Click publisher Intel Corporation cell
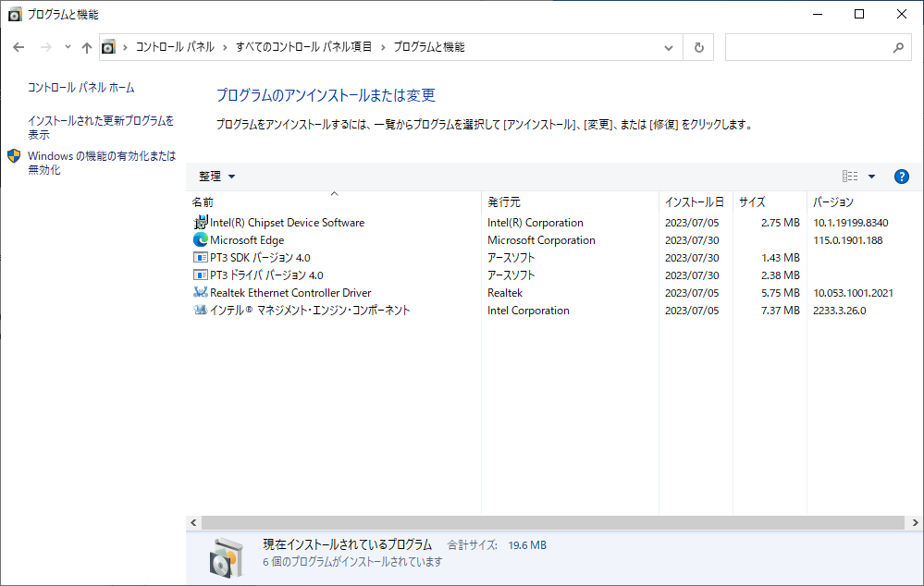Screen dimensions: 924x586 pos(528,311)
